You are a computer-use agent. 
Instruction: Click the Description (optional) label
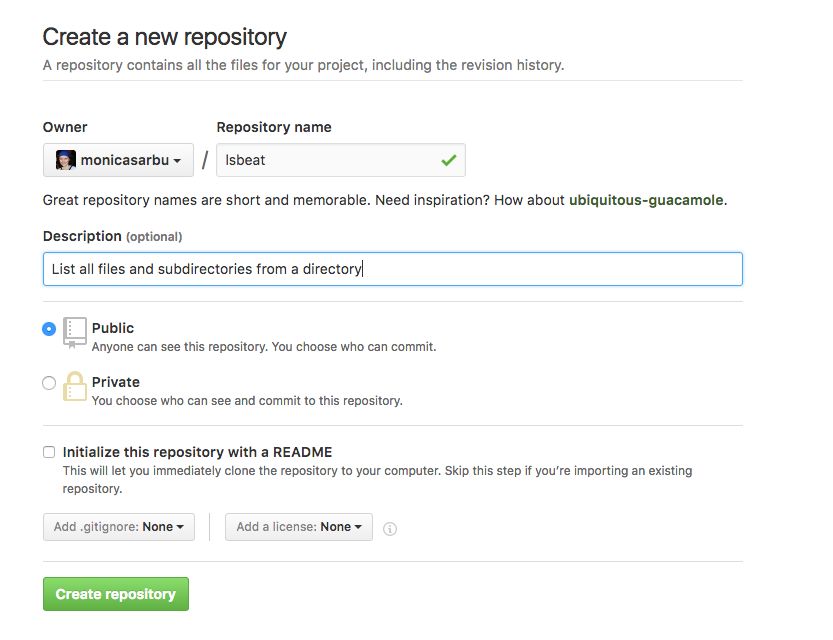click(x=112, y=236)
